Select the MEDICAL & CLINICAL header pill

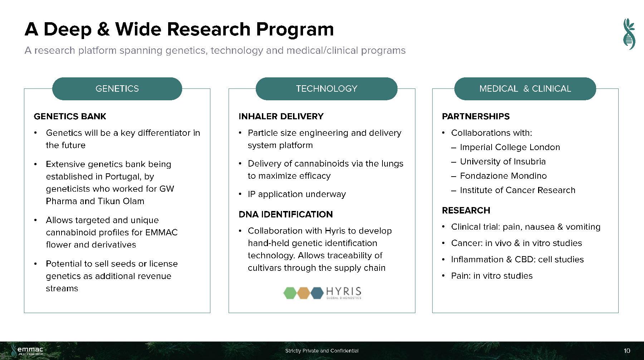(525, 88)
